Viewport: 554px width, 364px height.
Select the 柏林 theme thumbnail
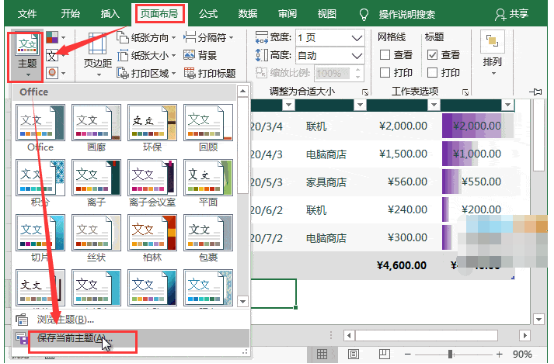pyautogui.click(x=152, y=233)
